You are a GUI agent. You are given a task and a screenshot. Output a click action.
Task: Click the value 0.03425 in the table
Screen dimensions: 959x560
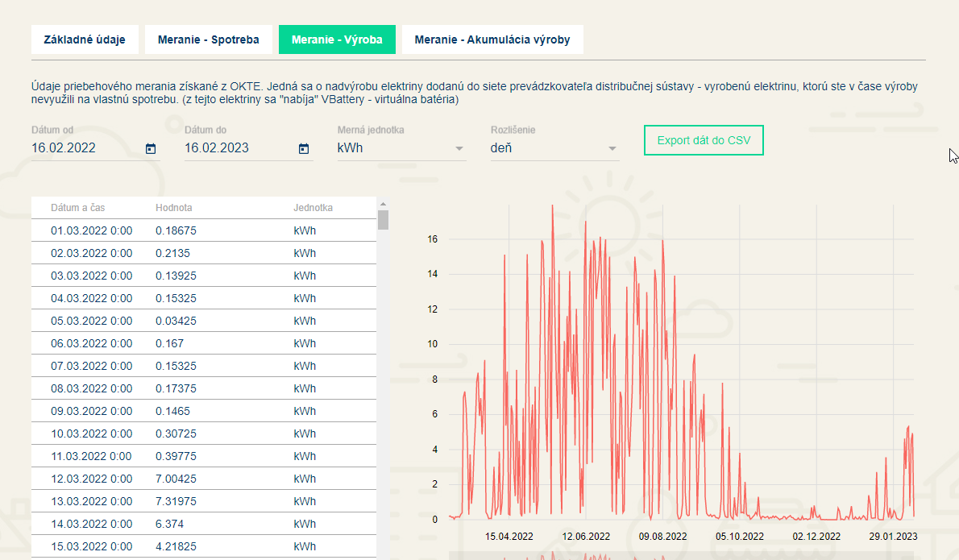(x=176, y=321)
